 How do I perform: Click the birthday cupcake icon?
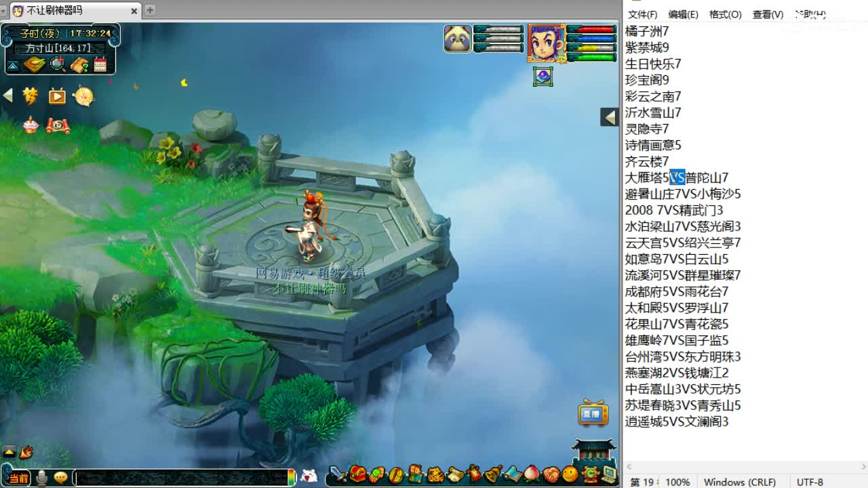tap(31, 125)
